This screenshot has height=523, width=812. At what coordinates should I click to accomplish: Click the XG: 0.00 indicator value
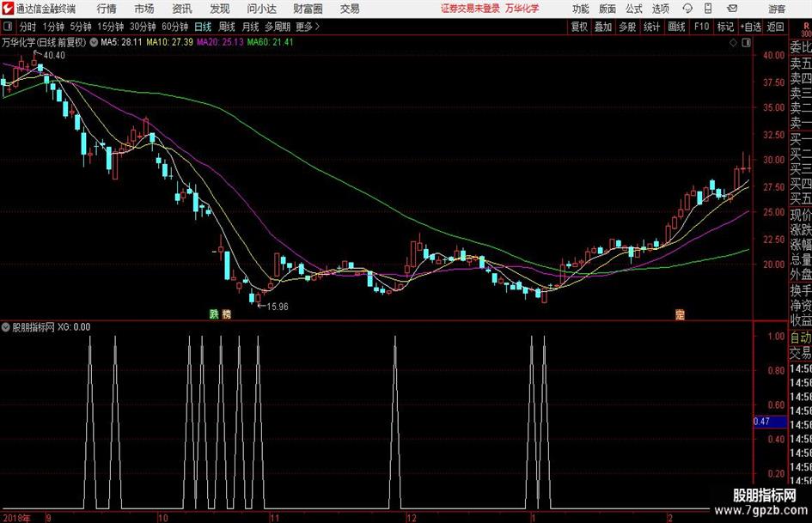click(x=74, y=327)
